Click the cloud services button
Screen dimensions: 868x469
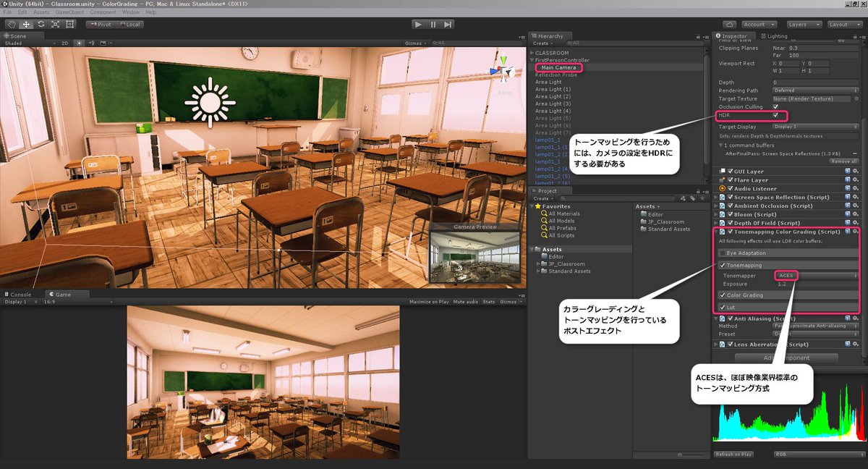730,24
